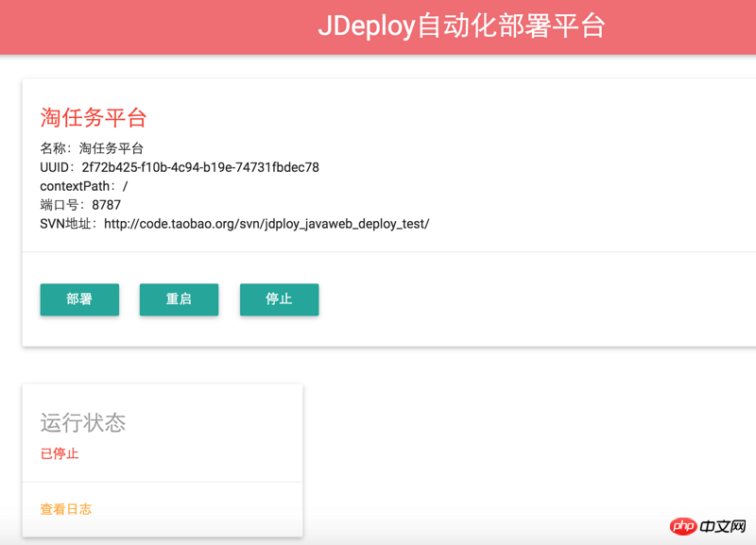The width and height of the screenshot is (756, 545).
Task: Select the red 淘任务平台 card title
Action: (94, 118)
